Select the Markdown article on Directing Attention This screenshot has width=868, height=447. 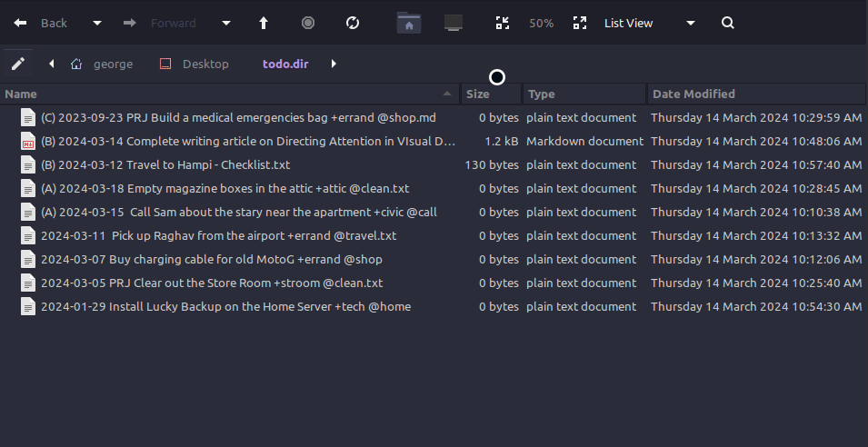[247, 141]
